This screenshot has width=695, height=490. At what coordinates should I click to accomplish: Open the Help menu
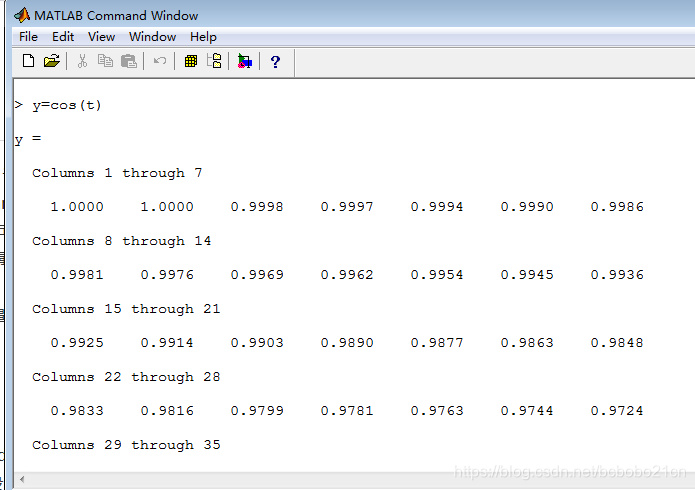tap(203, 37)
